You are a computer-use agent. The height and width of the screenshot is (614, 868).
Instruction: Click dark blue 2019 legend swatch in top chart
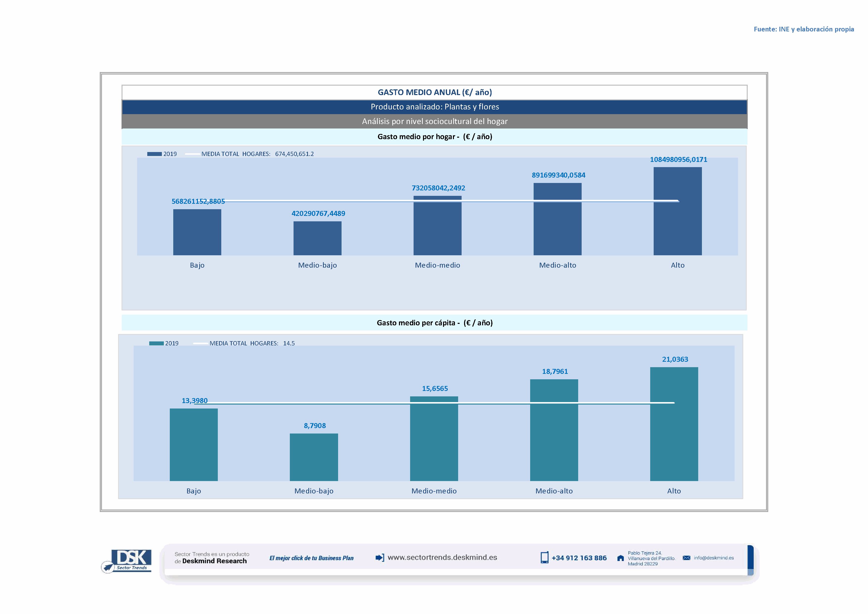point(154,154)
